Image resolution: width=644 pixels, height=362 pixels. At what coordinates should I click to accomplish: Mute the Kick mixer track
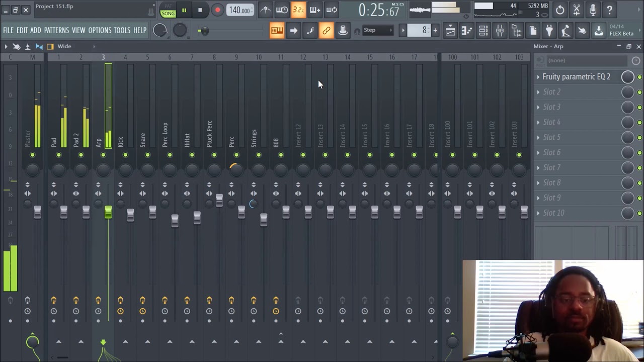125,155
